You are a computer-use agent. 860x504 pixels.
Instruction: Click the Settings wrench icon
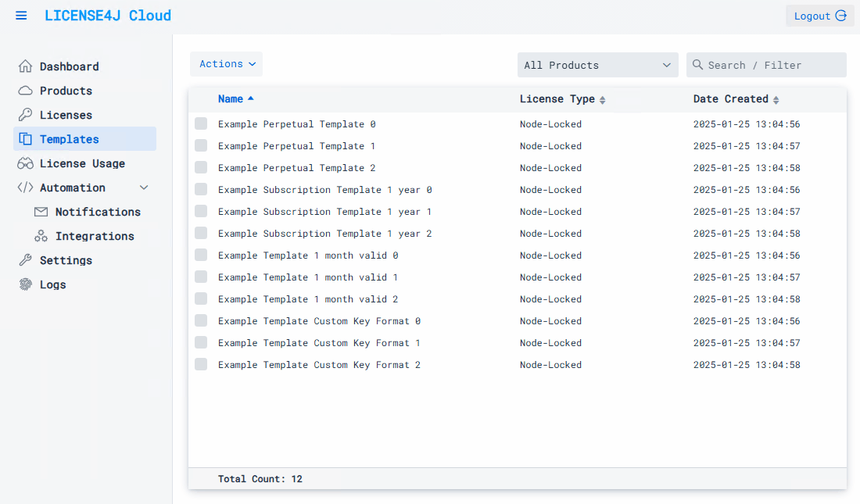[x=26, y=260]
